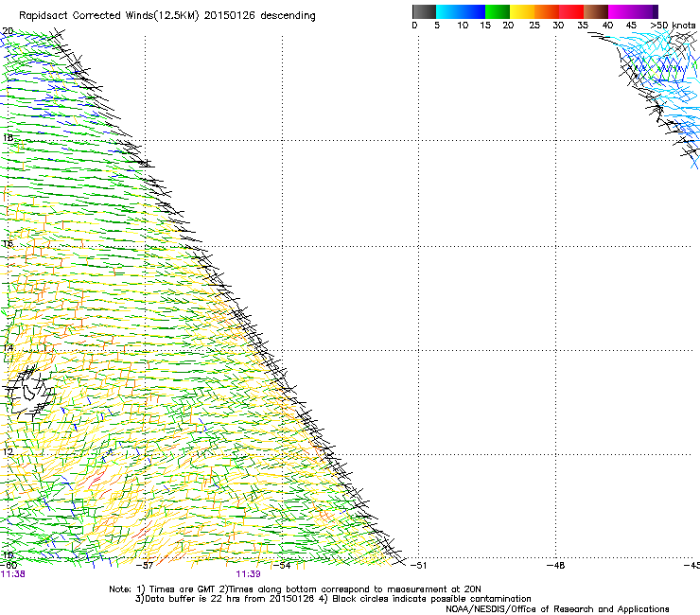The height and width of the screenshot is (615, 700).
Task: Click the yellow 20-25 knots legend segment
Action: [522, 11]
